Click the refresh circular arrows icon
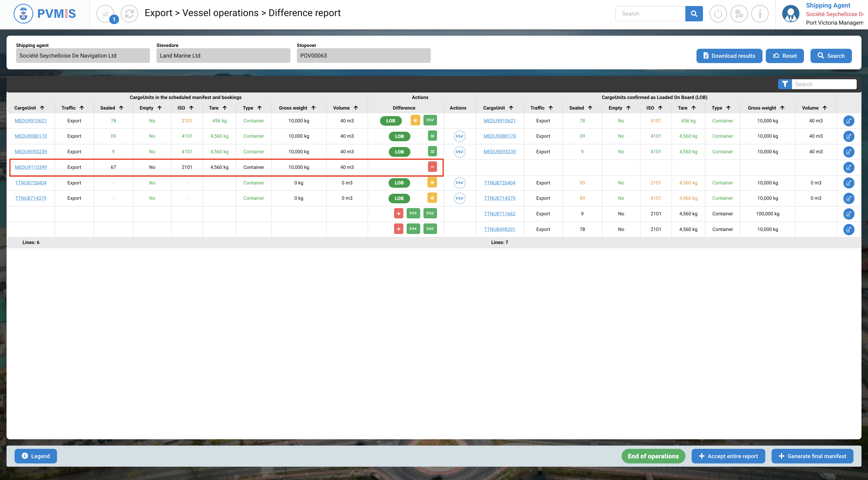 129,14
